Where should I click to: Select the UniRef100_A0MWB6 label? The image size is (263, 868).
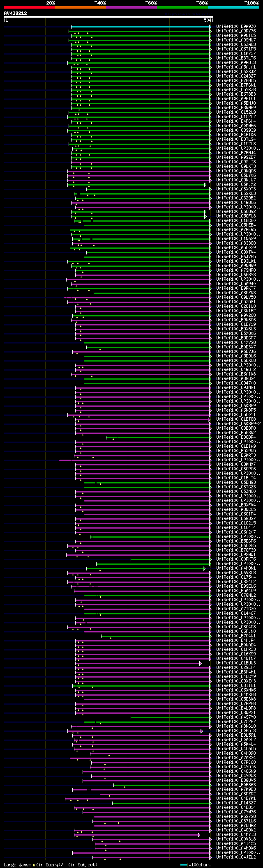[236, 126]
